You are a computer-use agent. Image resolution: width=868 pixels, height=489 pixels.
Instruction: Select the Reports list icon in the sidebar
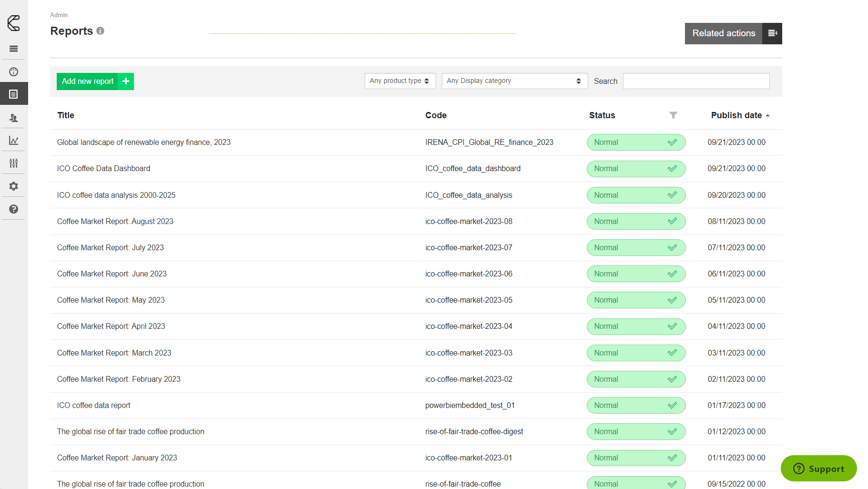point(14,94)
